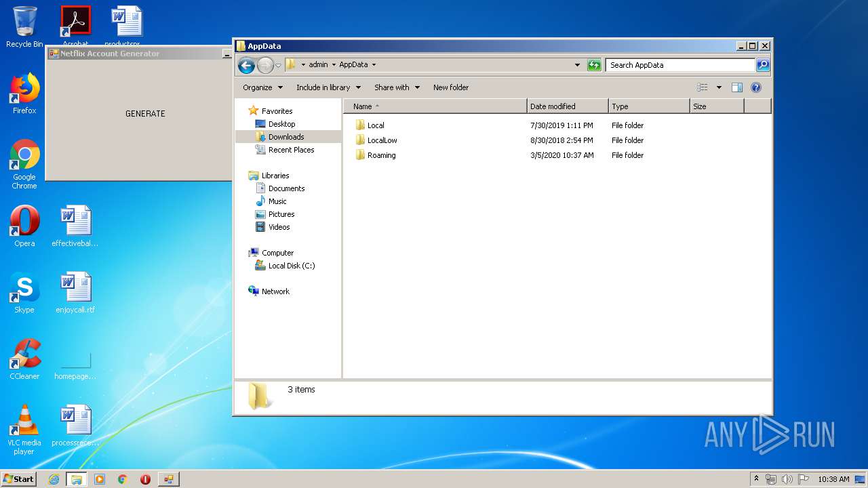Select the Recycle Bin desktop icon
Viewport: 868px width, 488px height.
click(24, 27)
